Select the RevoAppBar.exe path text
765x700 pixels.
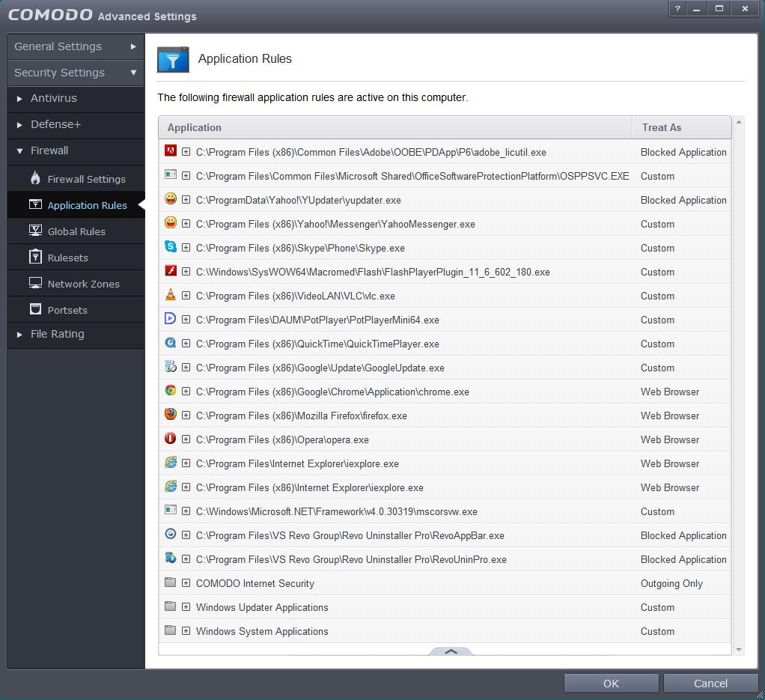pyautogui.click(x=350, y=535)
